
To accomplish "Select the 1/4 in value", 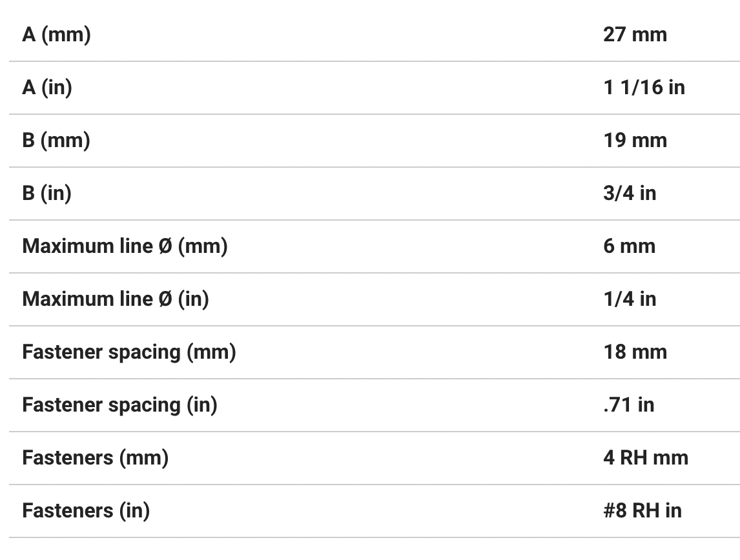I will pyautogui.click(x=630, y=299).
